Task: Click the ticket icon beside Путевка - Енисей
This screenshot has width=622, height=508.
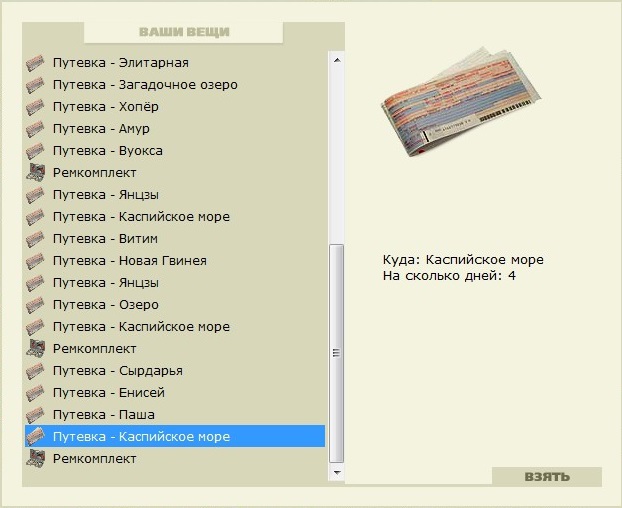Action: [x=35, y=393]
